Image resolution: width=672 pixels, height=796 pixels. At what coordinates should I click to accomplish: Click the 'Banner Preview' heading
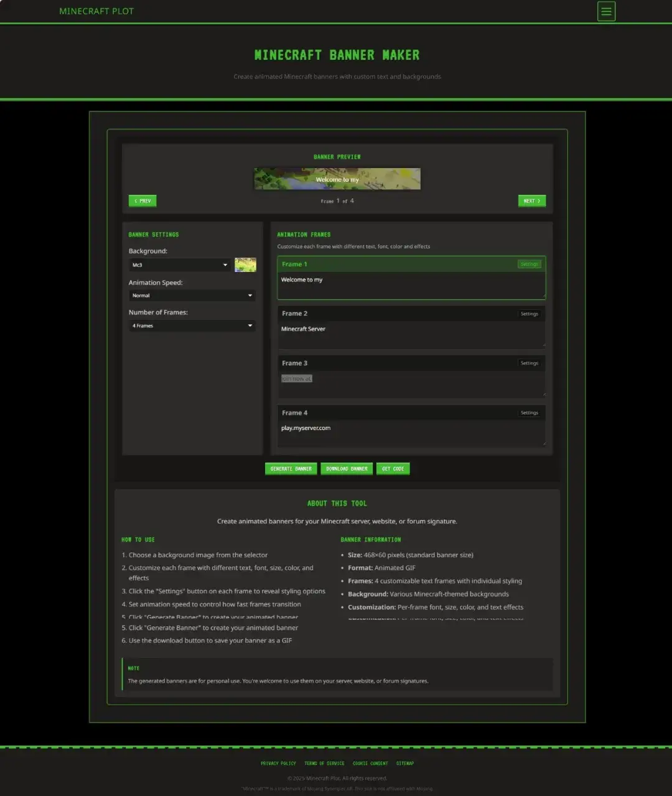(337, 157)
